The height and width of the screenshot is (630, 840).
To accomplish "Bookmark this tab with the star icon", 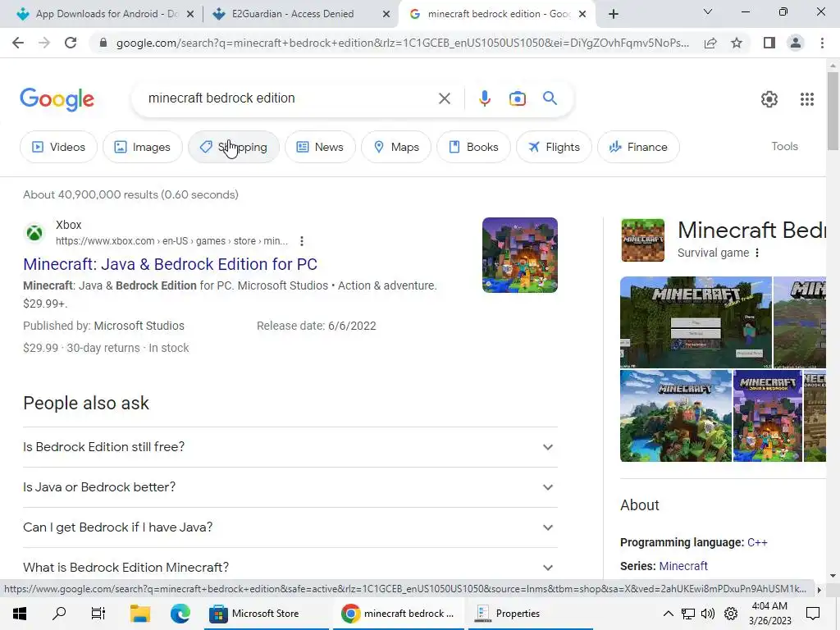I will (x=737, y=43).
